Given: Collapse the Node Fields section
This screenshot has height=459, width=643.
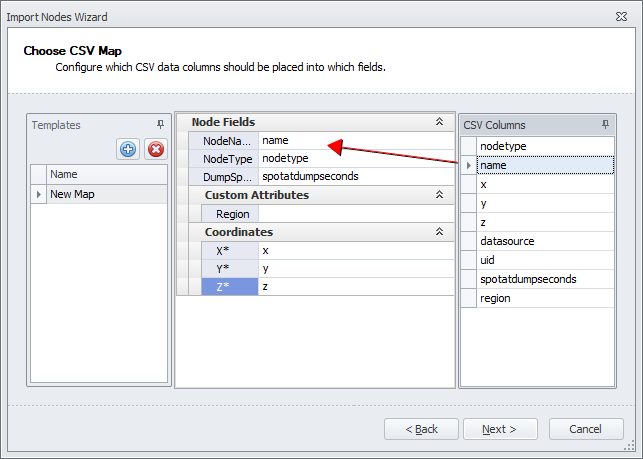Looking at the screenshot, I should pyautogui.click(x=439, y=122).
